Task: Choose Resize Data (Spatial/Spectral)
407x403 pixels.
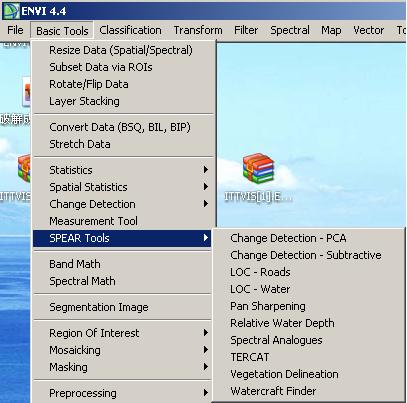Action: tap(122, 50)
